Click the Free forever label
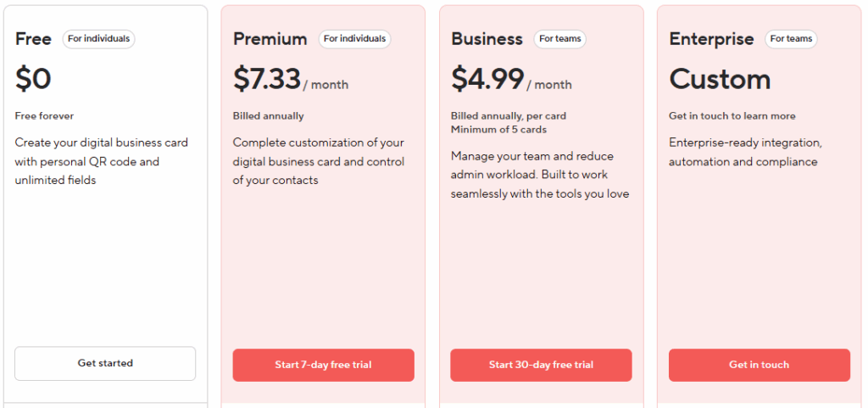The image size is (868, 408). click(x=44, y=115)
